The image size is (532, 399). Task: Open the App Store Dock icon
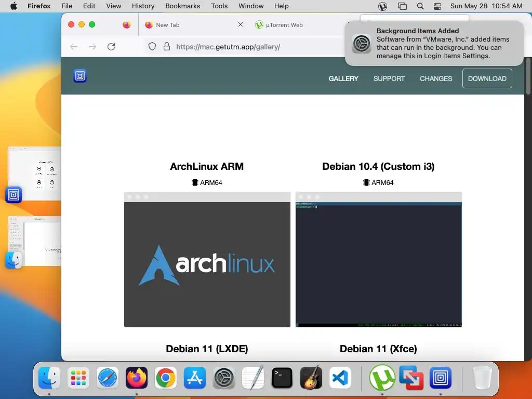195,378
